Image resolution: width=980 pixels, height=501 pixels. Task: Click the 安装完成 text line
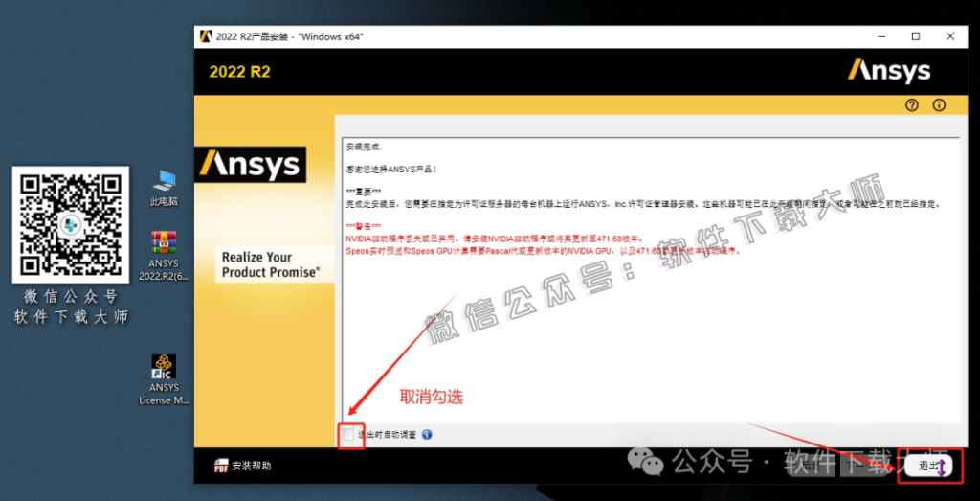[x=363, y=148]
